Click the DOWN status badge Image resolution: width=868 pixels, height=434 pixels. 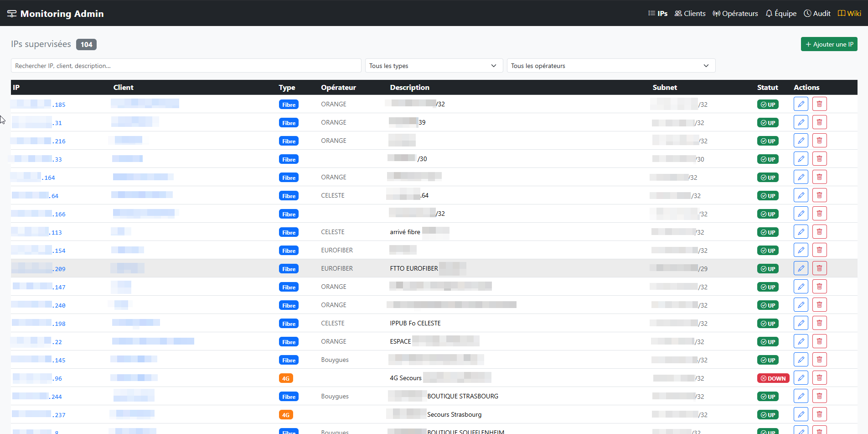[773, 378]
